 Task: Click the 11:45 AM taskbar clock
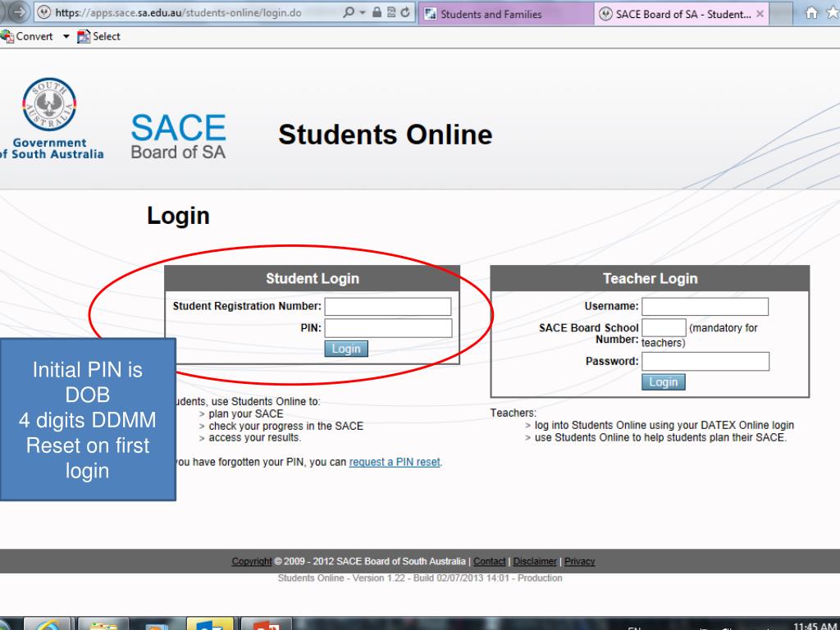point(815,626)
